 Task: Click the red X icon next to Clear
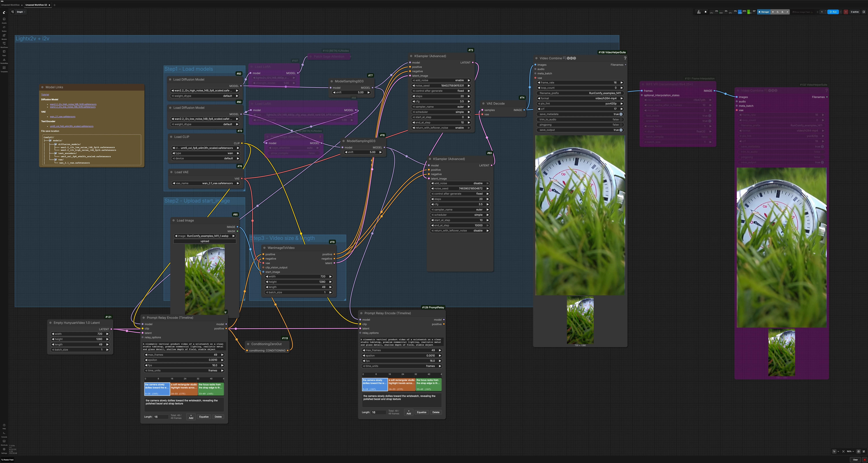865,460
